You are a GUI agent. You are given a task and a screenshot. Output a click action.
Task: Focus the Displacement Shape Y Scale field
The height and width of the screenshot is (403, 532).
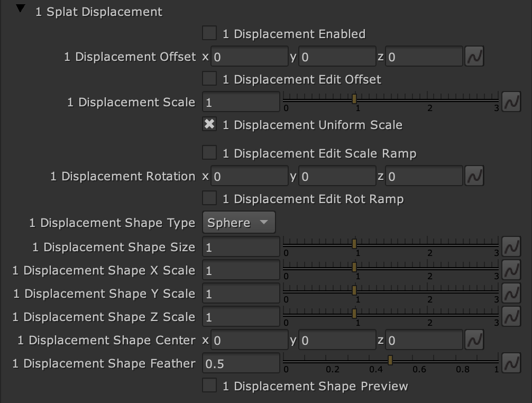click(241, 294)
